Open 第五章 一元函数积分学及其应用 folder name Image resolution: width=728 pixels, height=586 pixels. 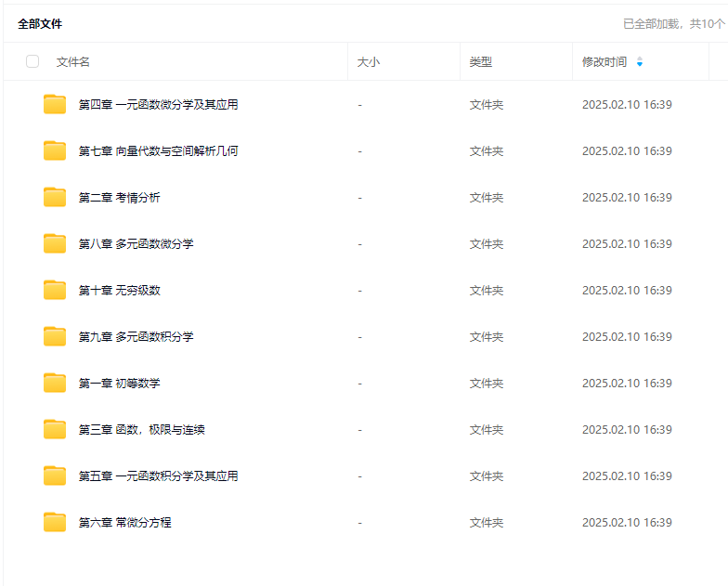[158, 476]
